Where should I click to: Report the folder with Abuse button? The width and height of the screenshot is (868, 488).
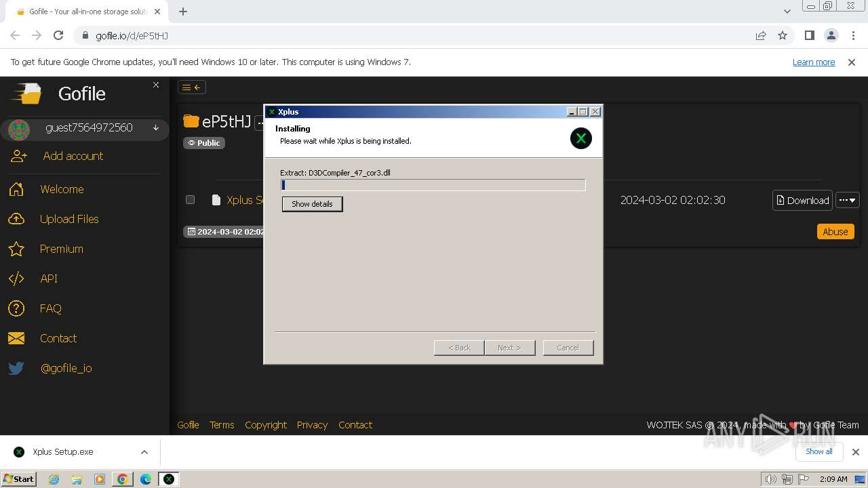coord(835,231)
